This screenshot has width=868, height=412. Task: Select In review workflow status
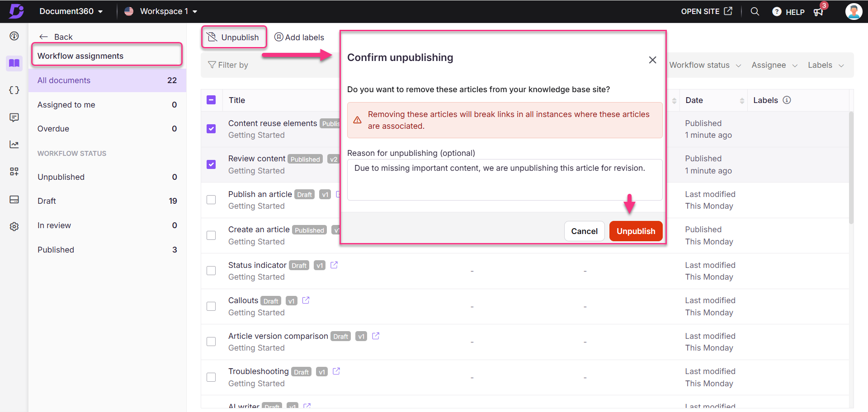tap(107, 225)
